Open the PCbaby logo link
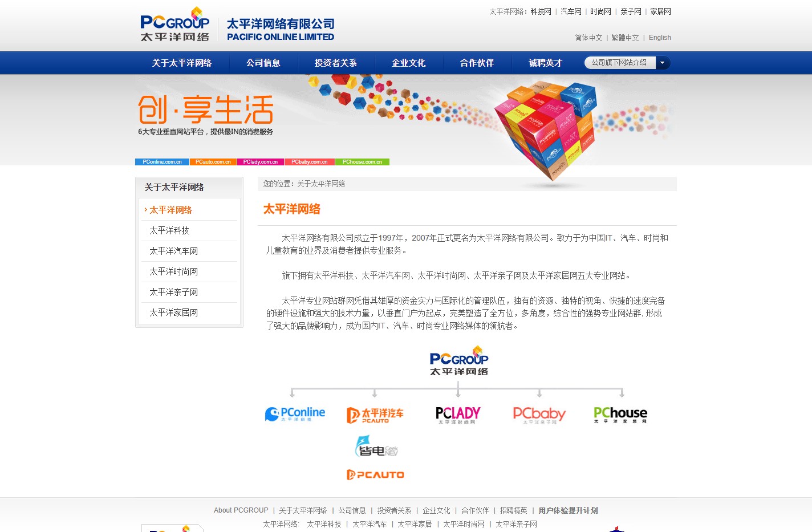 (539, 415)
